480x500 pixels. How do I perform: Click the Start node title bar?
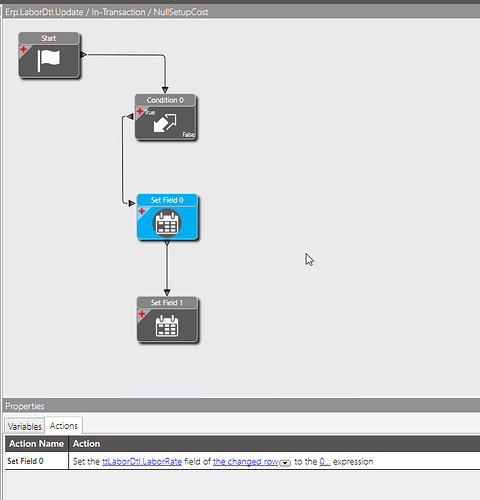tap(49, 38)
